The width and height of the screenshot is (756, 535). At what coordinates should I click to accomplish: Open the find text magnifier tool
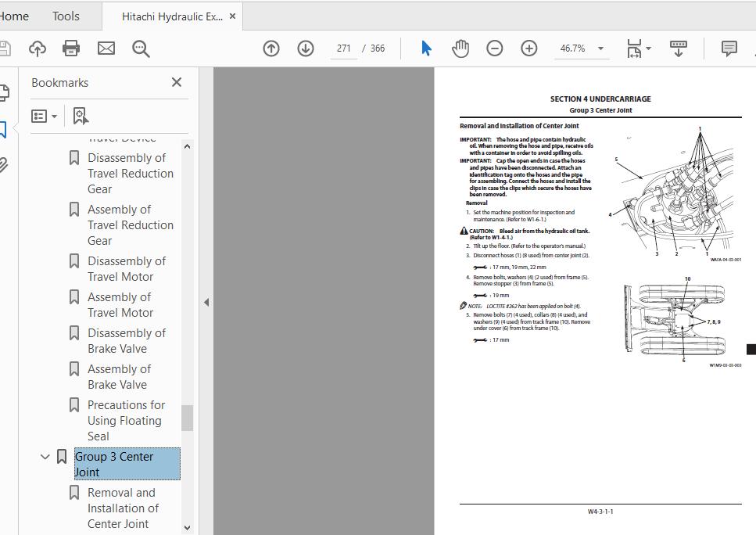click(x=141, y=48)
